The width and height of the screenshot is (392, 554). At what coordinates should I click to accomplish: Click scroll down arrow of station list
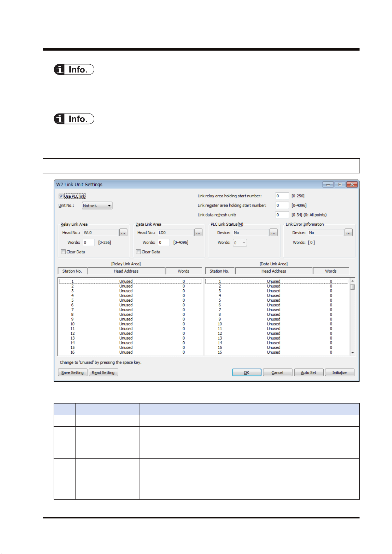coord(353,353)
